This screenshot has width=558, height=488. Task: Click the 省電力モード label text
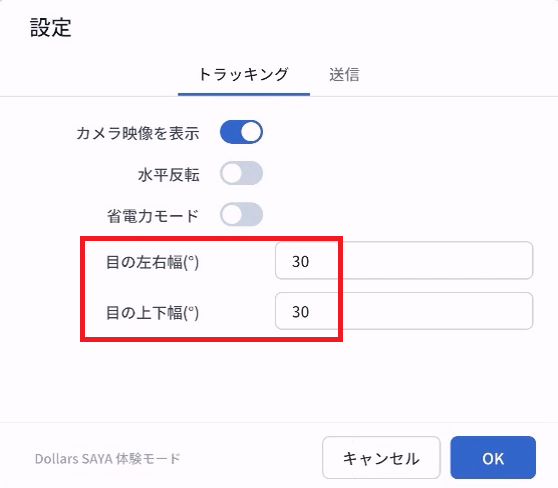pos(153,216)
